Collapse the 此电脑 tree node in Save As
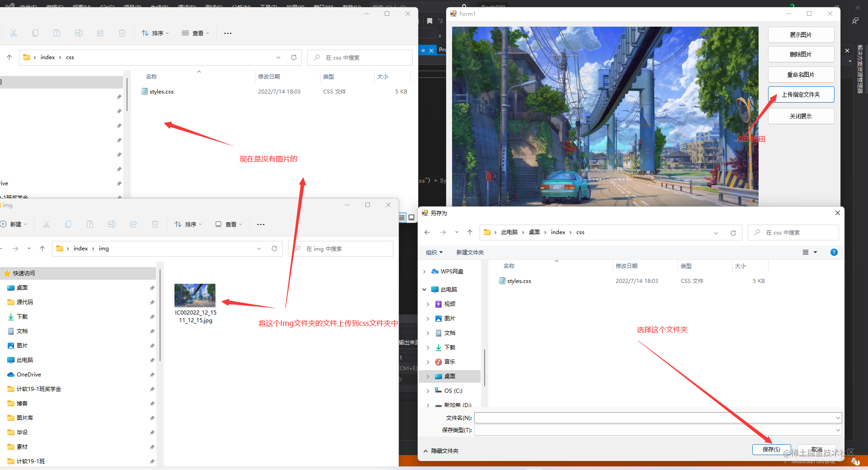 424,290
